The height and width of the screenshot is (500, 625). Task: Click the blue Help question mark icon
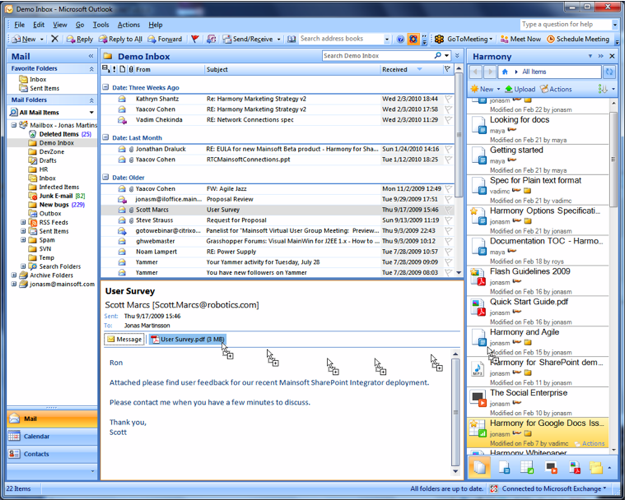(x=401, y=39)
